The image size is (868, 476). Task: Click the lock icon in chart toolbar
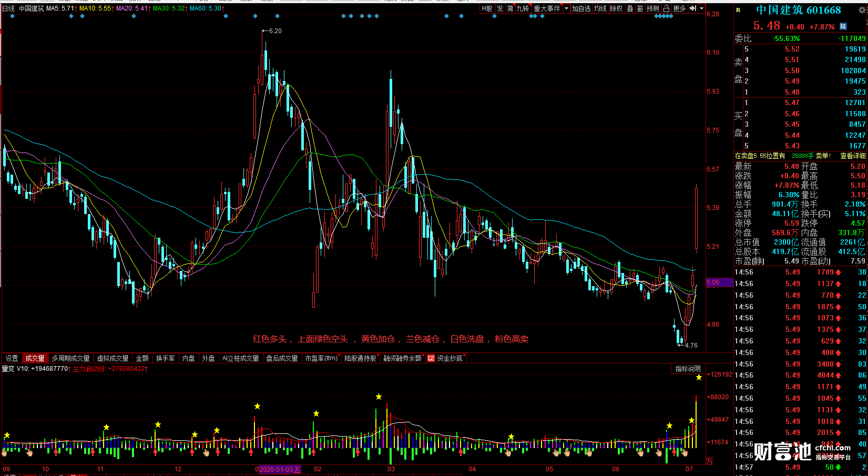(x=666, y=8)
